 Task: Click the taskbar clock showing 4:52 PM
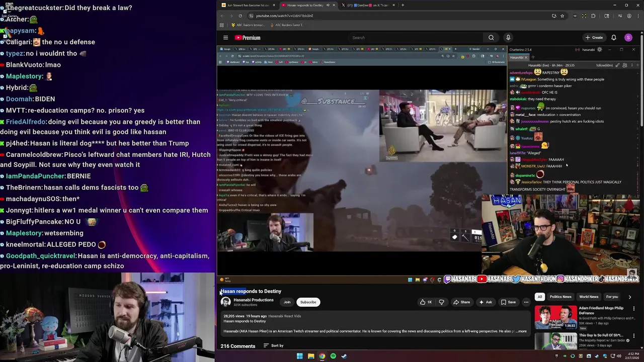[631, 356]
